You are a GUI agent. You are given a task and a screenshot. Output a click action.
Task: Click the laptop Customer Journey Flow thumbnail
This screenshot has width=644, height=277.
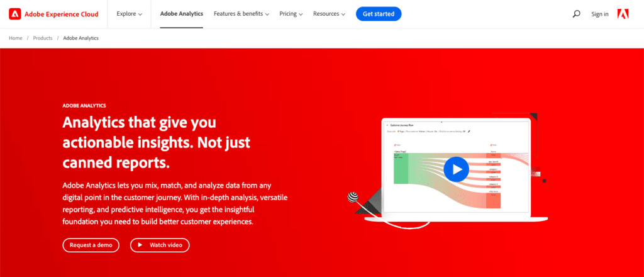coord(455,167)
